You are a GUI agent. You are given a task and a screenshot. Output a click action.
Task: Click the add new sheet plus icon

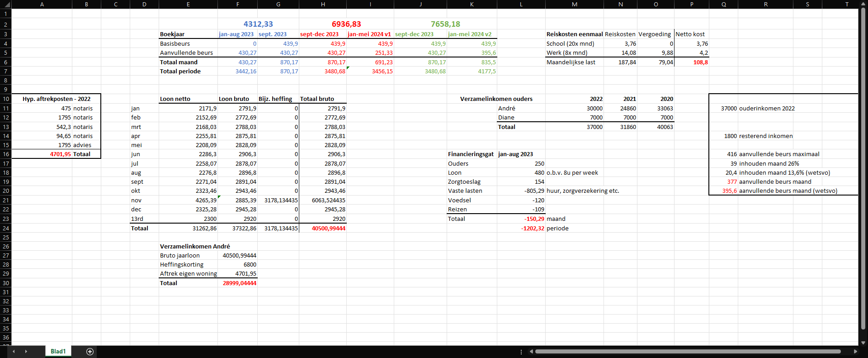(90, 352)
